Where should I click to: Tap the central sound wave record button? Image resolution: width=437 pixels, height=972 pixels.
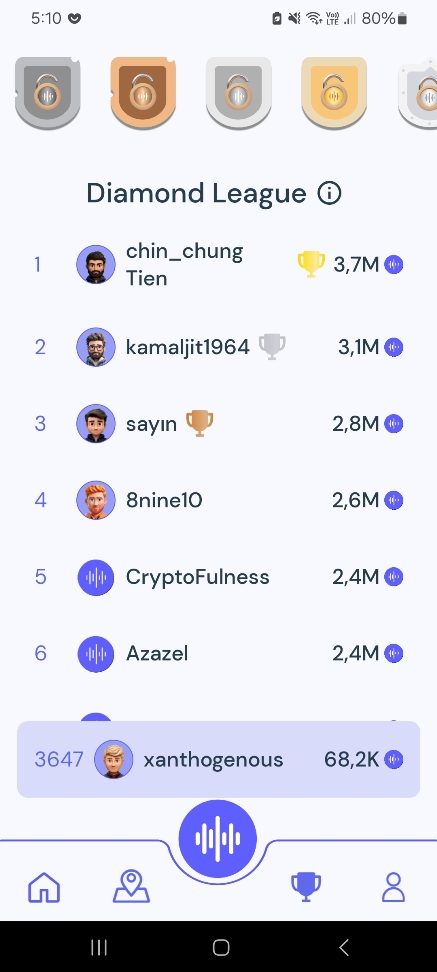pyautogui.click(x=218, y=839)
